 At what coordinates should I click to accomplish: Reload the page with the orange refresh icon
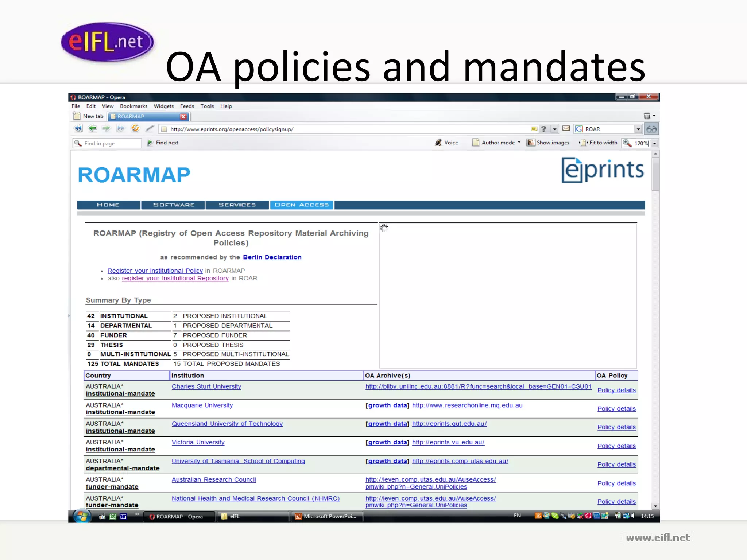coord(135,128)
